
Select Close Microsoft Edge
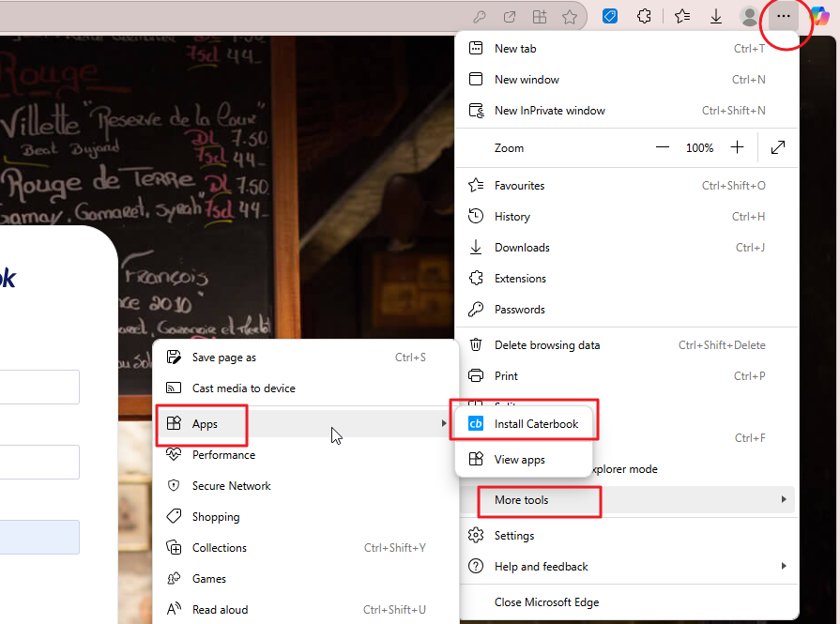(x=627, y=602)
